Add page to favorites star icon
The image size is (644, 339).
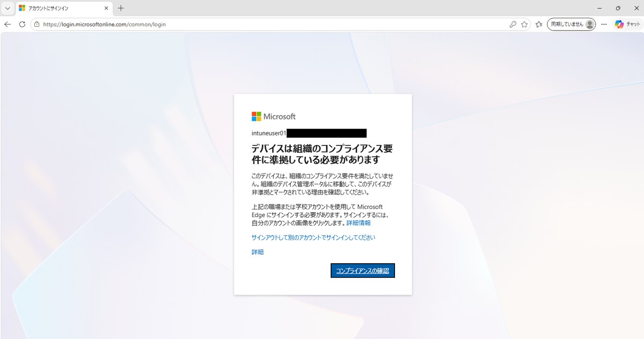(524, 24)
